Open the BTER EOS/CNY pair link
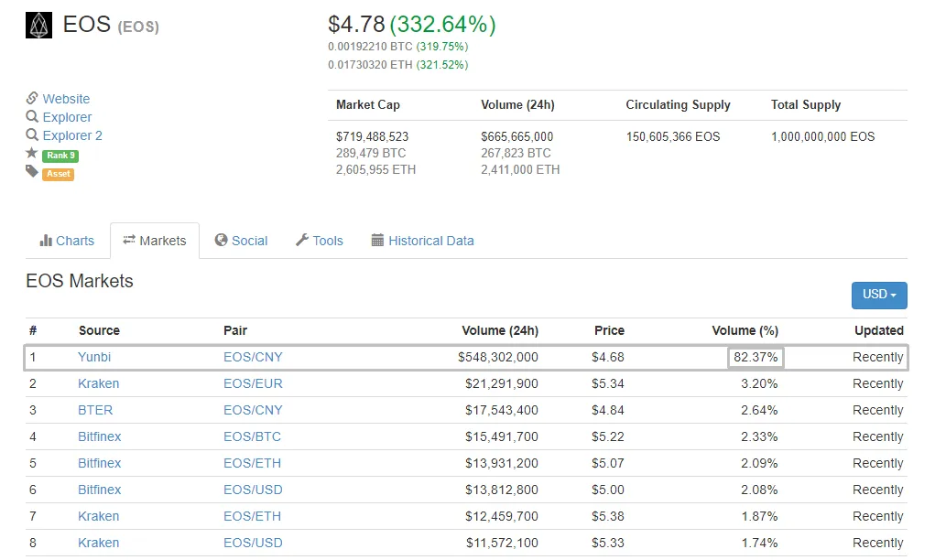Image resolution: width=935 pixels, height=560 pixels. [x=253, y=410]
